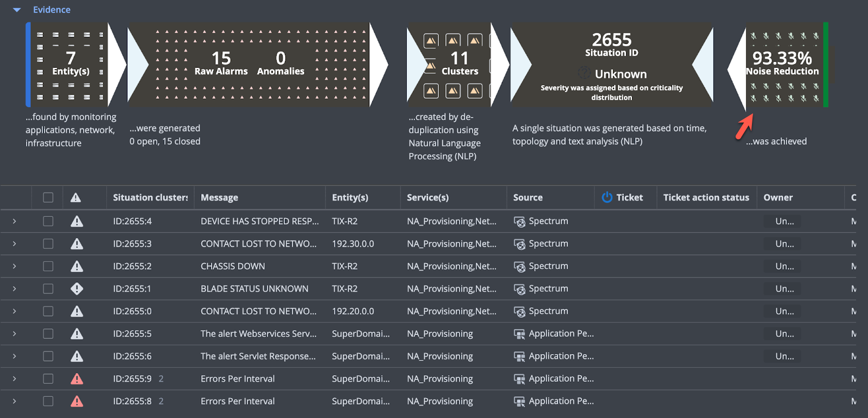The image size is (868, 418).
Task: Click the 93.33% Noise Reduction tile
Action: [x=778, y=65]
